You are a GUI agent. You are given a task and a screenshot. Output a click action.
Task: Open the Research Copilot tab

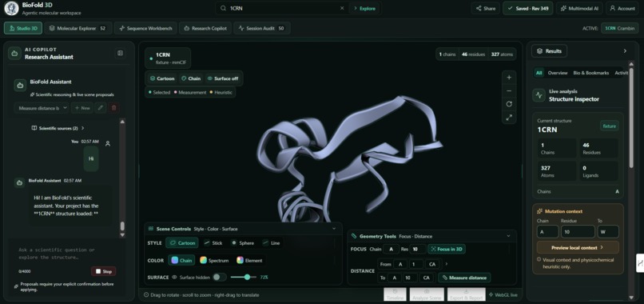pyautogui.click(x=205, y=28)
